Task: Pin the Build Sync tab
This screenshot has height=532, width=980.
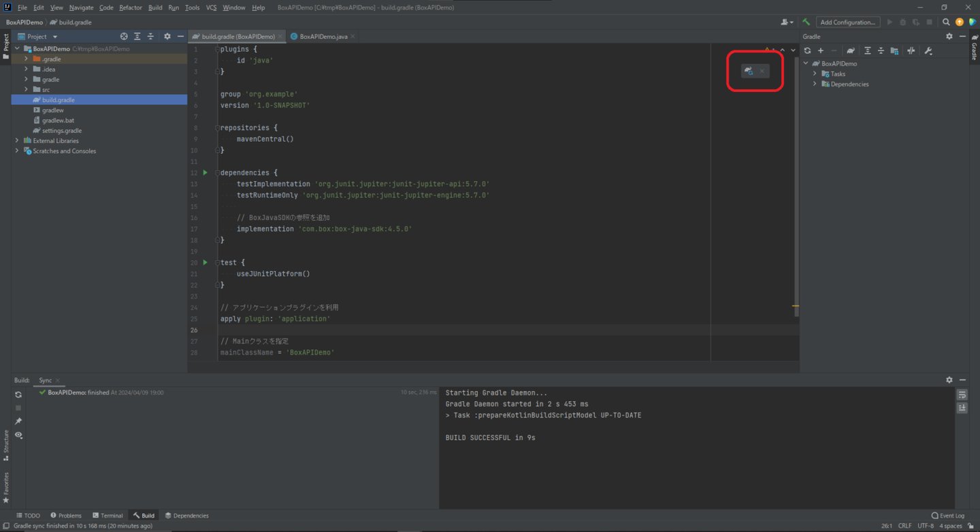Action: [18, 421]
